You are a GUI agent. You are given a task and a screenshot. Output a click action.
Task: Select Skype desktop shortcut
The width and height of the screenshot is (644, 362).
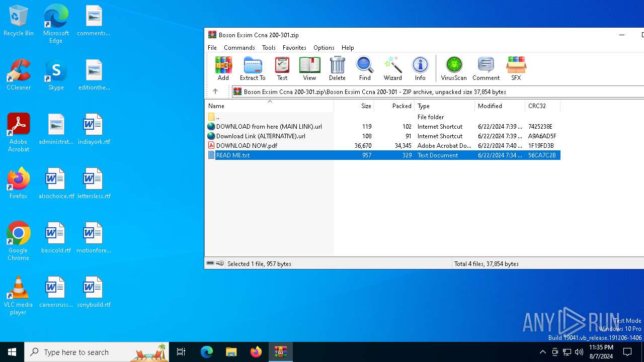(x=56, y=75)
